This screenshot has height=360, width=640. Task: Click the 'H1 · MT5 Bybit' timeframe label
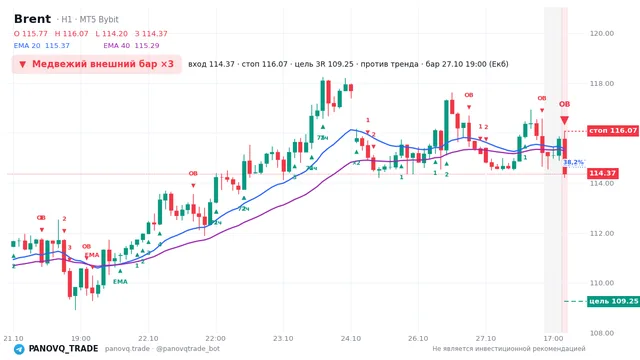(x=90, y=19)
